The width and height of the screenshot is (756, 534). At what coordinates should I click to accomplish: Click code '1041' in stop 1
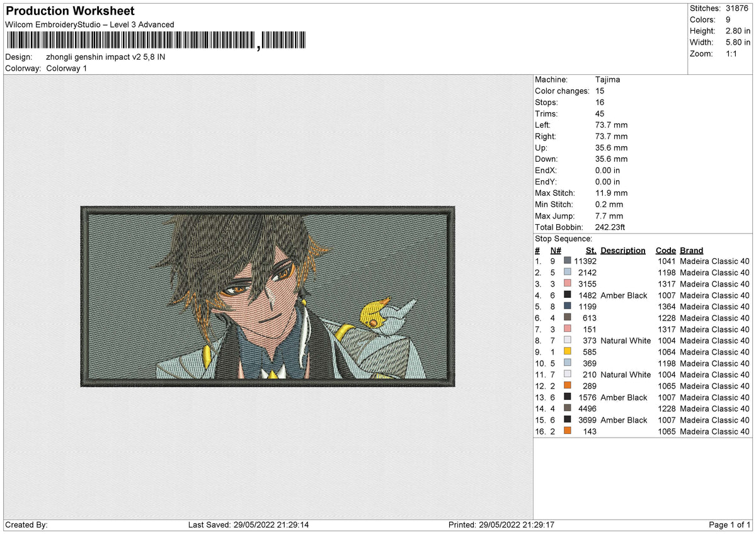pos(667,261)
